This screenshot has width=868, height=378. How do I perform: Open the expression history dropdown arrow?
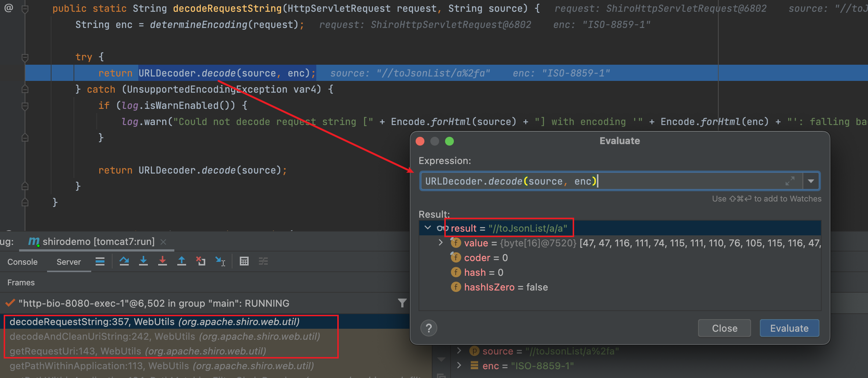tap(811, 181)
